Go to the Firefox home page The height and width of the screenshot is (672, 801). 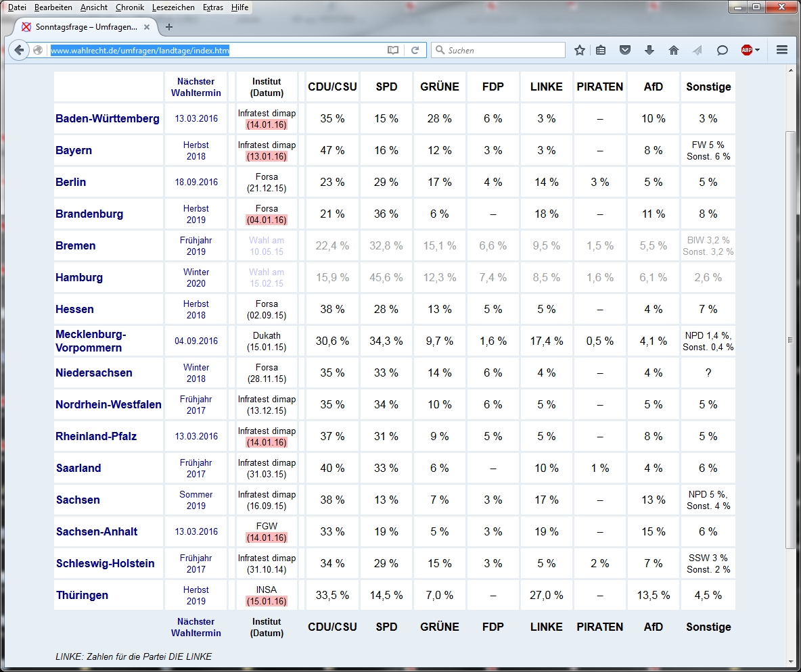tap(673, 50)
